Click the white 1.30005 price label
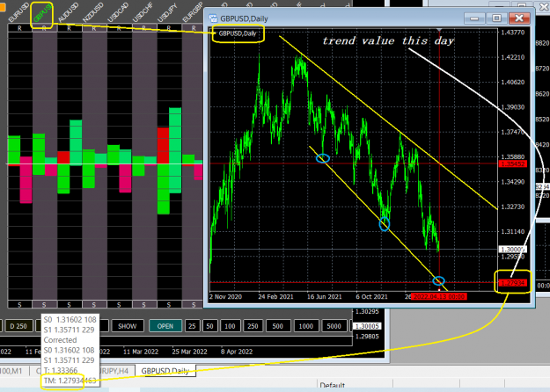Image resolution: width=550 pixels, height=392 pixels. point(367,326)
